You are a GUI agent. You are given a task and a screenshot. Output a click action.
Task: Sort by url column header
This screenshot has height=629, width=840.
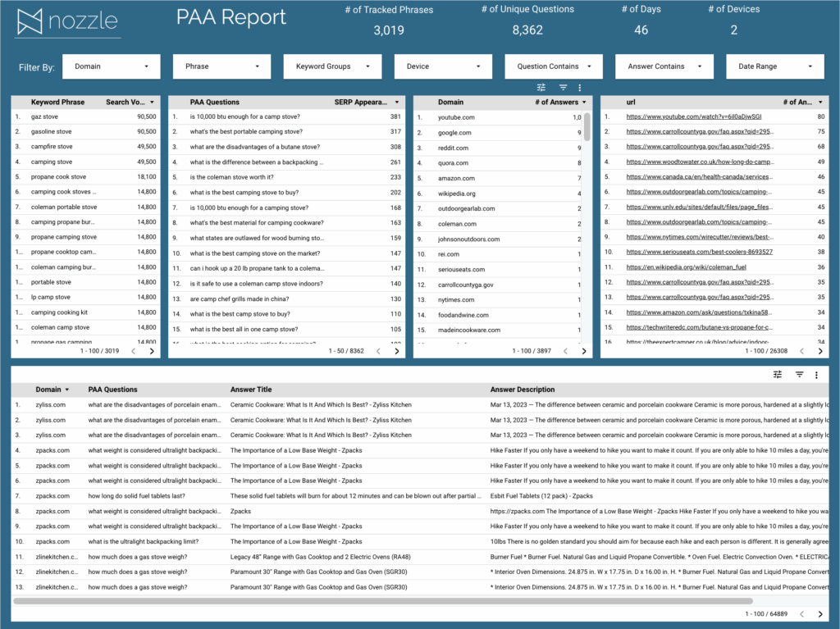[631, 103]
